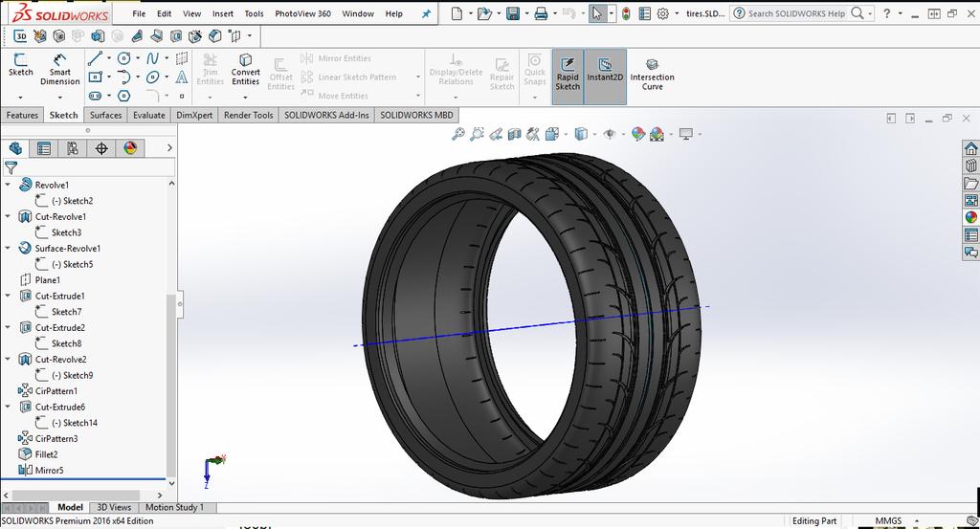Image resolution: width=980 pixels, height=529 pixels.
Task: Select the Polygon sketch tool
Action: [123, 96]
